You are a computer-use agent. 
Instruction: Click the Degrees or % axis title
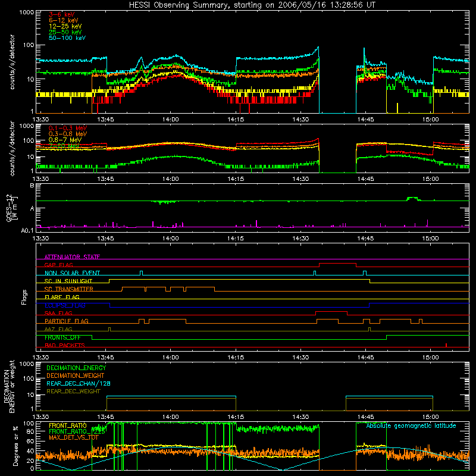[x=15, y=446]
